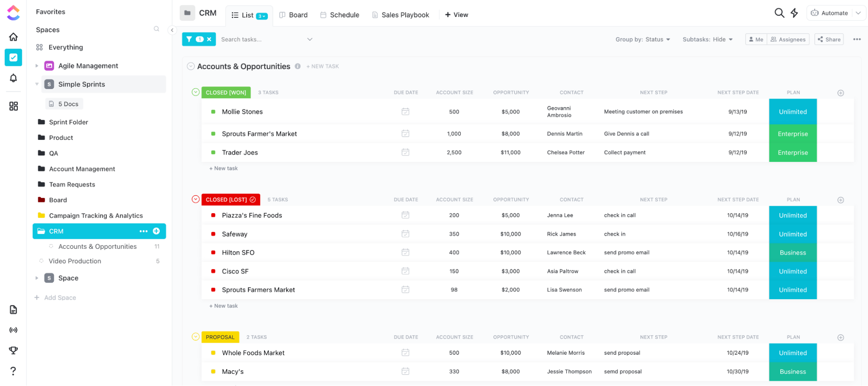Click the Search tasks input field
Image resolution: width=868 pixels, height=386 pixels.
tap(261, 40)
